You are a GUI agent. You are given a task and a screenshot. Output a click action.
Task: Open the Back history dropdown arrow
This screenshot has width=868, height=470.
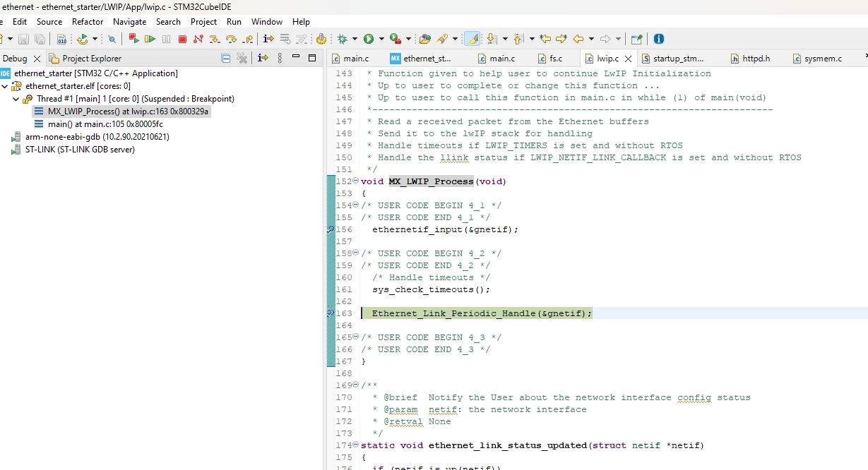(x=591, y=39)
